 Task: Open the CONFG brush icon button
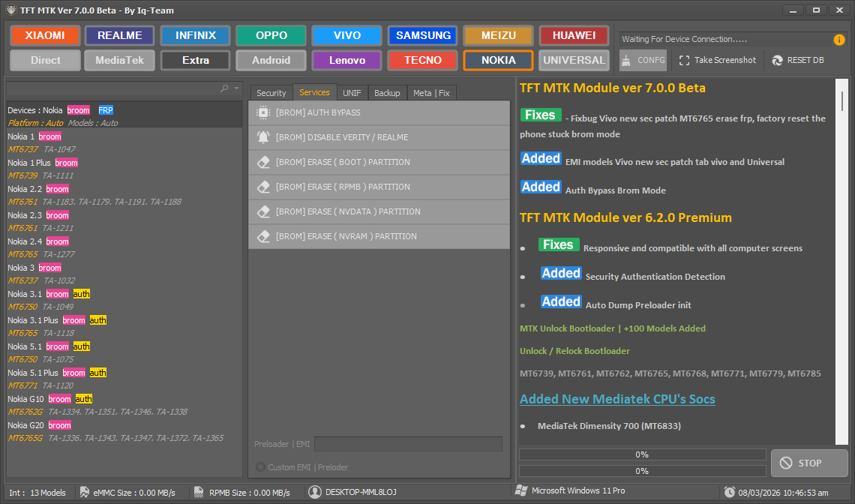643,60
